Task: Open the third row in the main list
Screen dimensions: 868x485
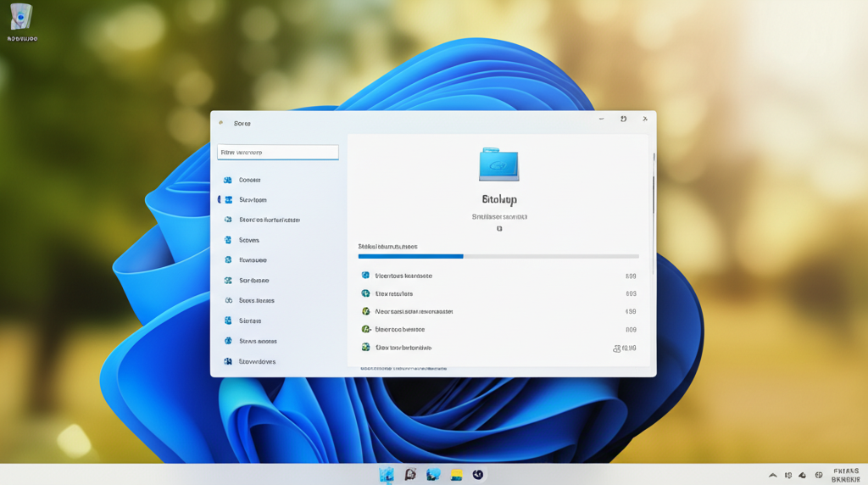Action: [414, 311]
